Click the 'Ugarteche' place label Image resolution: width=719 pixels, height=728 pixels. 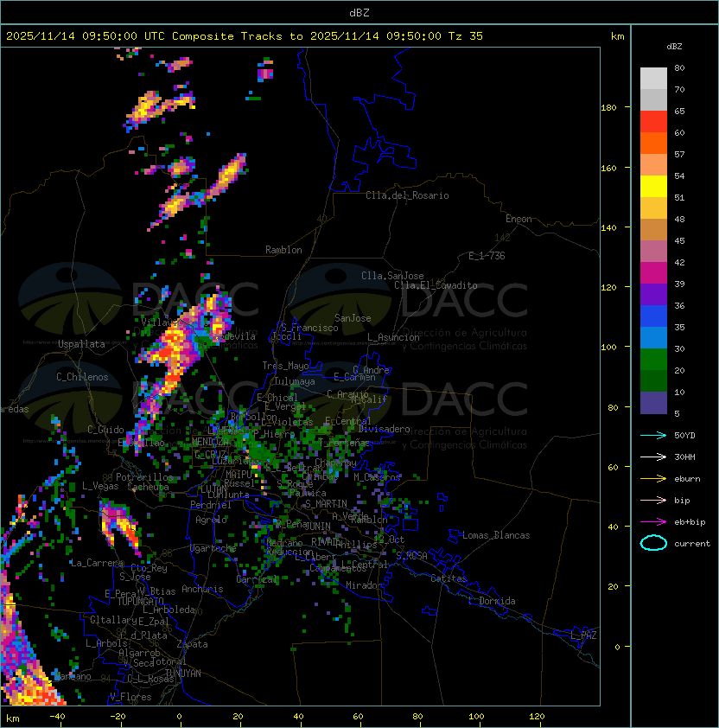pos(213,548)
